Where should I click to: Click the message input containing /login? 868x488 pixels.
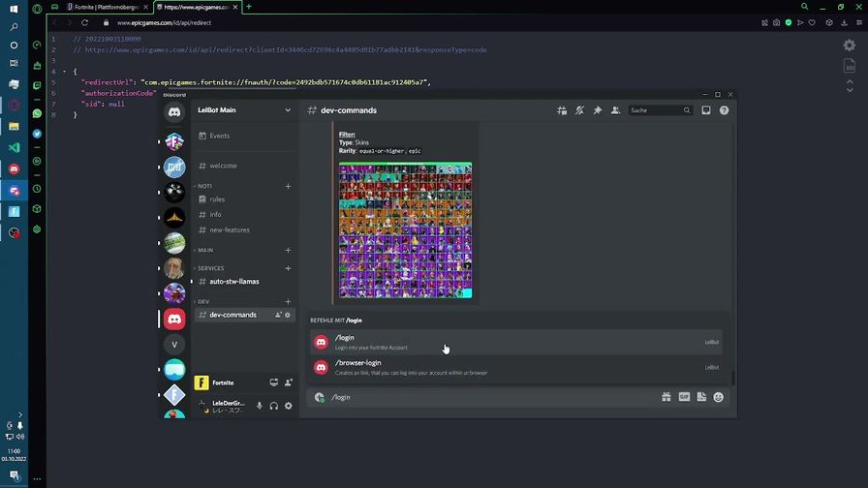pos(493,397)
